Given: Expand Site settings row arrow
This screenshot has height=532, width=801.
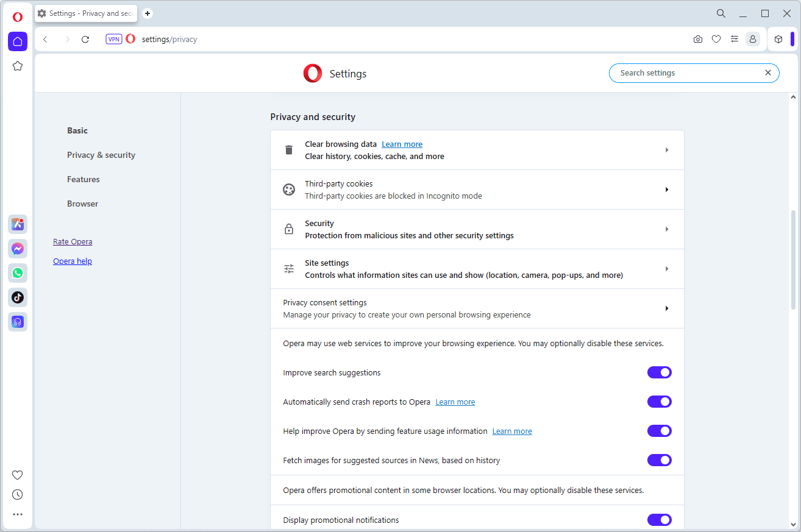Looking at the screenshot, I should tap(667, 269).
